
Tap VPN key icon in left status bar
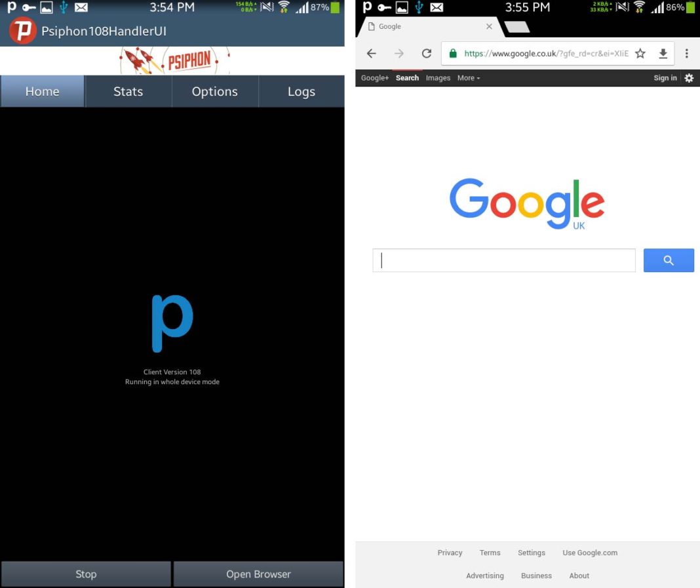(29, 8)
